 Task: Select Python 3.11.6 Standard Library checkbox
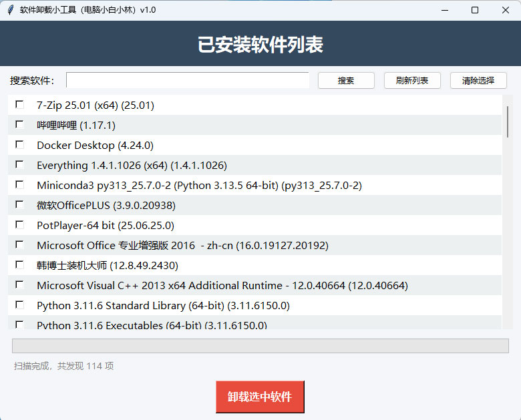pos(20,305)
